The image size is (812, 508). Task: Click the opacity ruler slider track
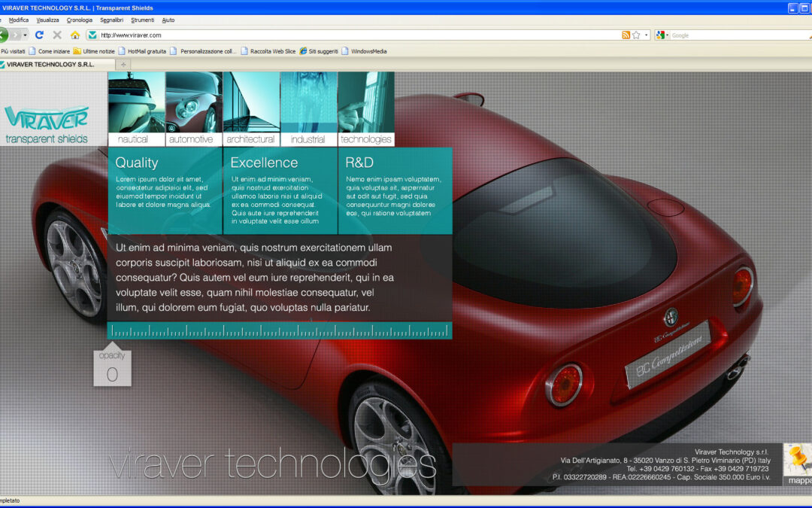tap(280, 330)
